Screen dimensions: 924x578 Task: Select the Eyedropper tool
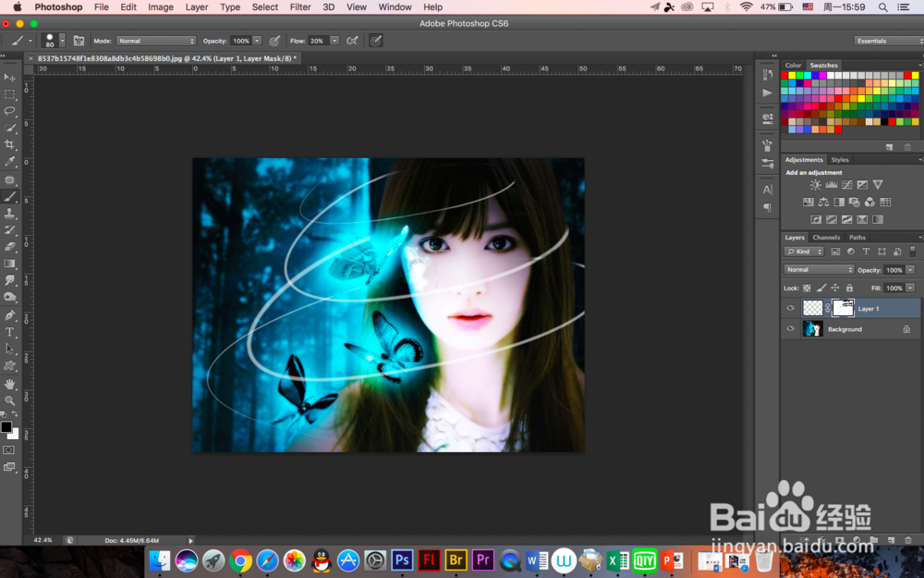(x=9, y=162)
